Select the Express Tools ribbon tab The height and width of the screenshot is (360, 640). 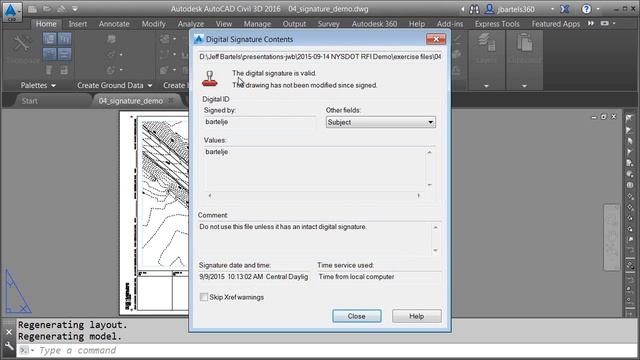(497, 24)
